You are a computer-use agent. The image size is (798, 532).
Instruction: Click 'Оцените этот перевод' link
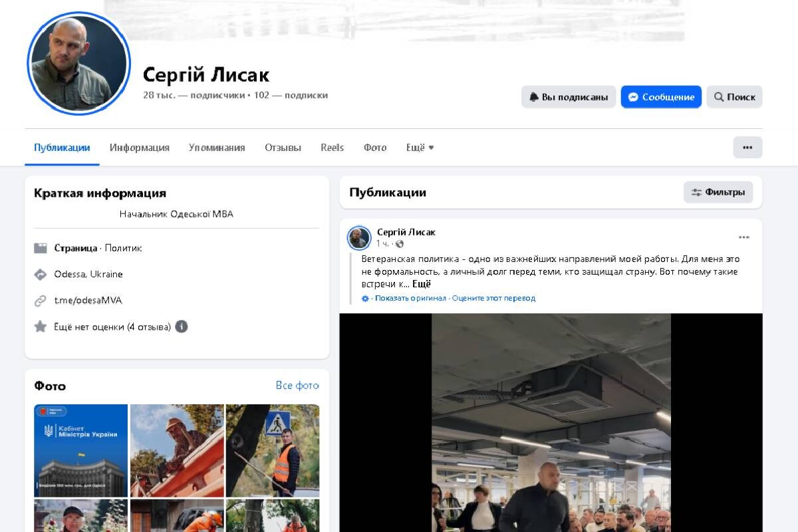point(493,299)
